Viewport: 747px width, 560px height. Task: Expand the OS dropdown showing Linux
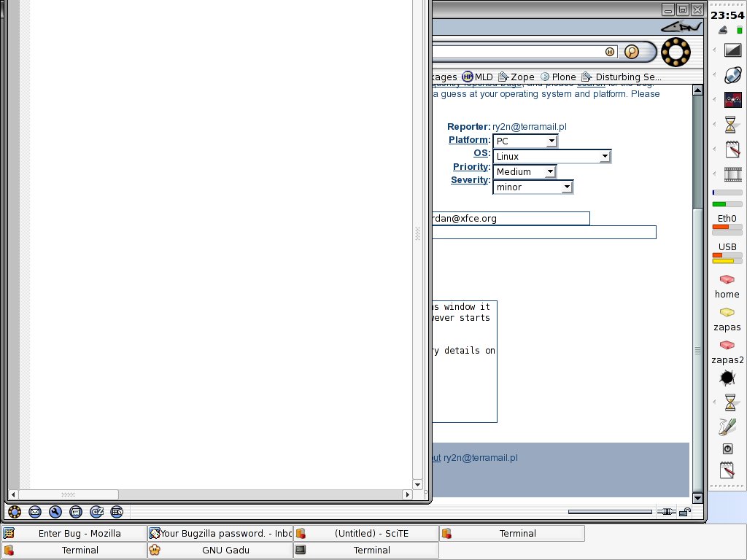[551, 156]
